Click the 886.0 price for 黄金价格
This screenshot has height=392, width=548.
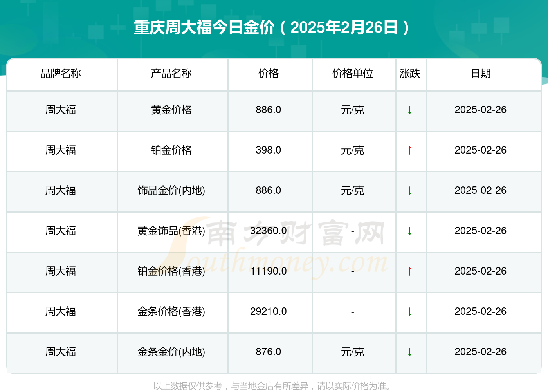point(269,110)
